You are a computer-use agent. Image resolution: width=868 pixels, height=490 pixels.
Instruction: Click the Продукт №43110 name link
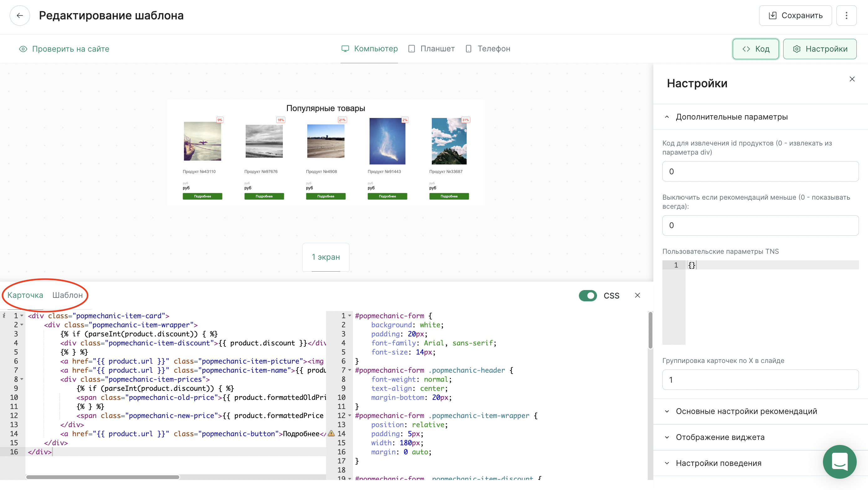click(199, 171)
